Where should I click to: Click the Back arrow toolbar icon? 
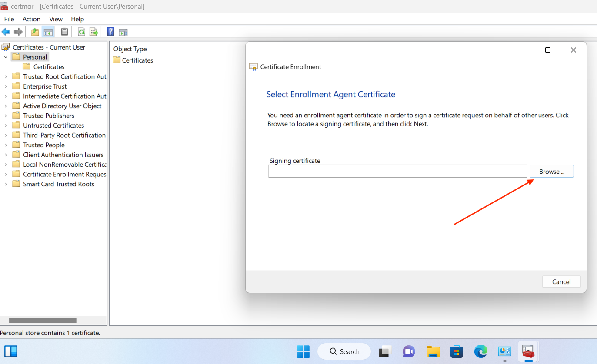pos(6,32)
